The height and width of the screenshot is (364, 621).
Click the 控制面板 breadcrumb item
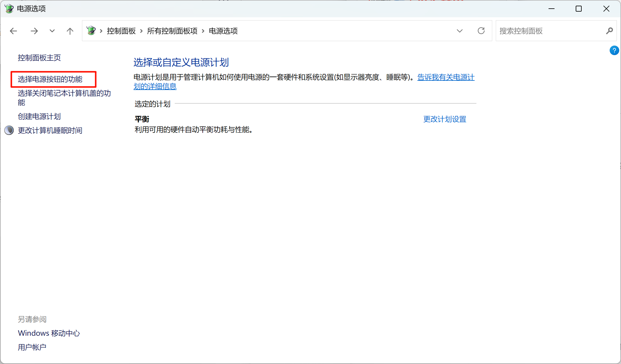[121, 31]
